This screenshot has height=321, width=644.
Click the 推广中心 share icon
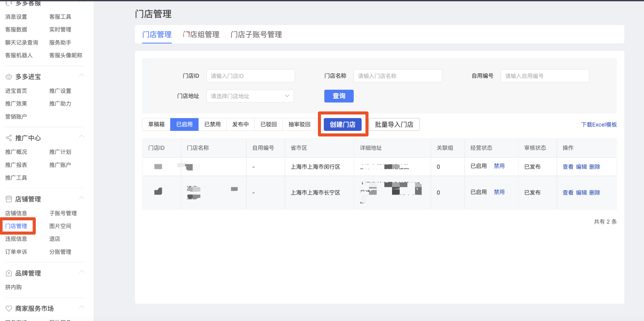(8, 138)
